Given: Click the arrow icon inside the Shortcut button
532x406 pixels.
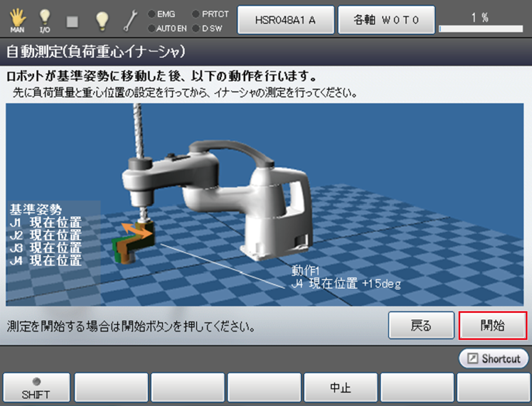Looking at the screenshot, I should click(x=472, y=358).
